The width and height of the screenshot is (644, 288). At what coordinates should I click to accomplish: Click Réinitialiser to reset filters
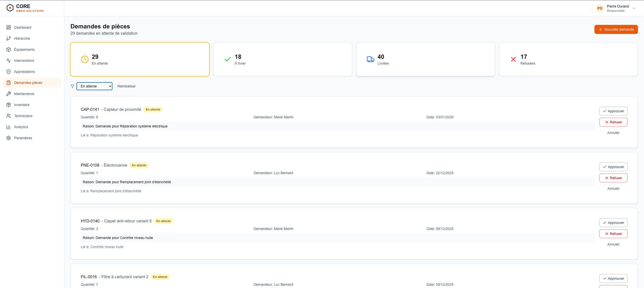click(x=127, y=86)
